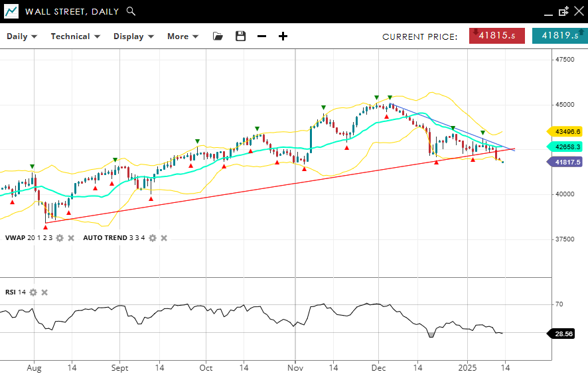Zoom in using the plus icon
Screen dimensions: 588x374
coord(283,36)
